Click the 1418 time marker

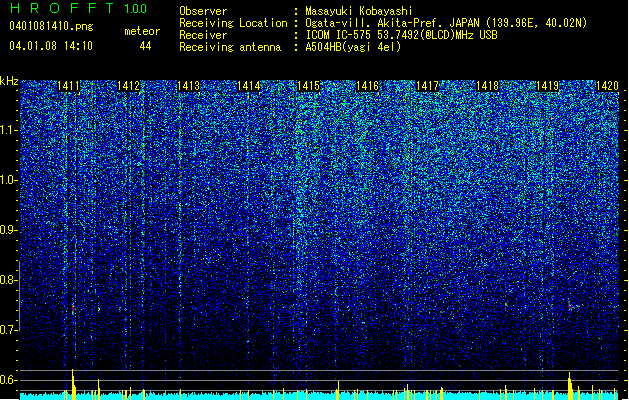[487, 86]
